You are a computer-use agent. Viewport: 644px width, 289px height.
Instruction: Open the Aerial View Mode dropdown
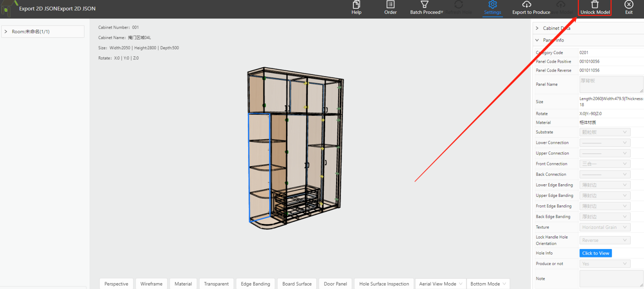click(440, 284)
